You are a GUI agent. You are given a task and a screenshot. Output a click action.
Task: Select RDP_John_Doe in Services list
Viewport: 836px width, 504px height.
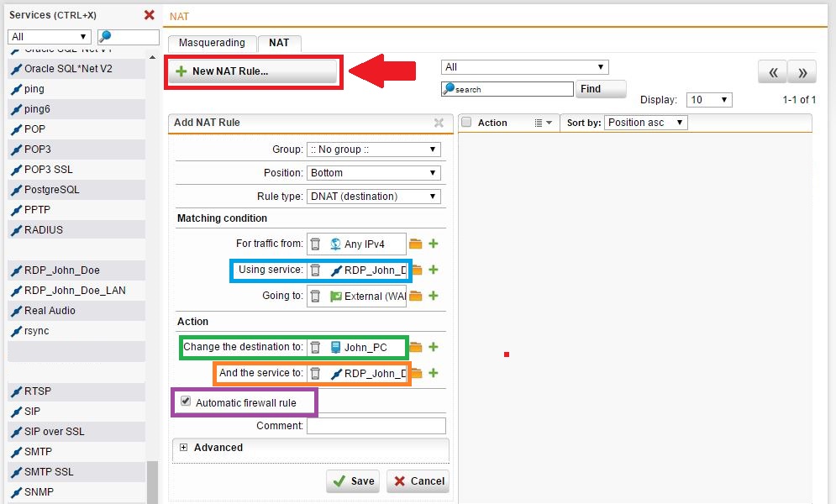tap(76, 270)
